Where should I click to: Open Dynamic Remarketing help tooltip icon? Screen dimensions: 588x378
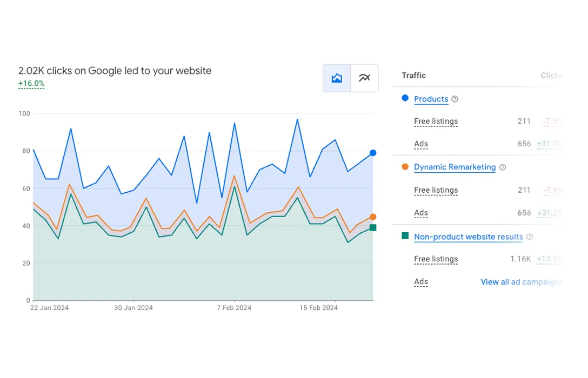coord(503,167)
